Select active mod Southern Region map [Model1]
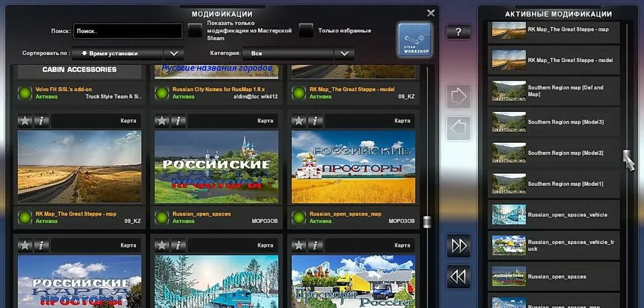The image size is (644, 308). click(x=554, y=184)
